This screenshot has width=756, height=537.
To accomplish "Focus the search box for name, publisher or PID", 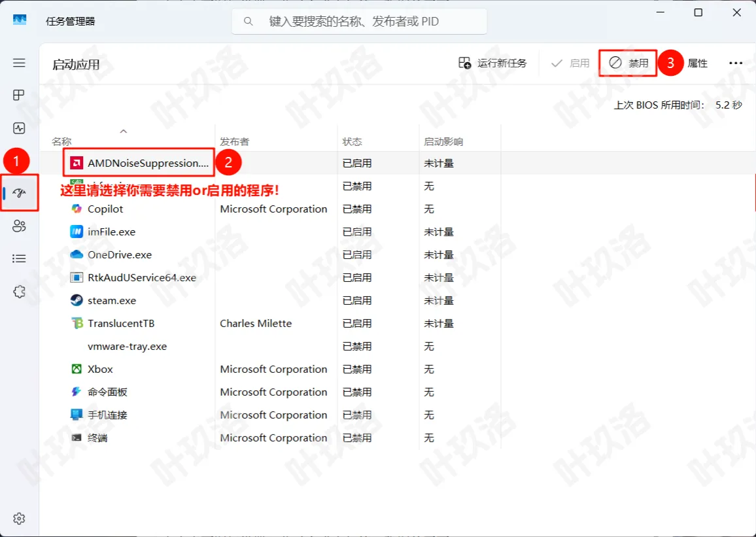I will point(359,21).
